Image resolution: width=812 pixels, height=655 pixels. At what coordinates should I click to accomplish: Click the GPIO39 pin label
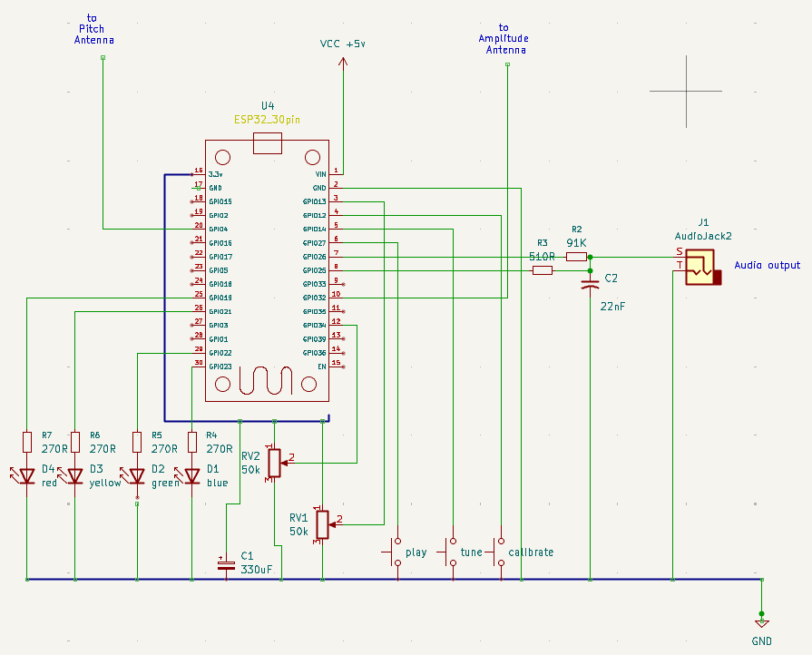click(x=314, y=339)
